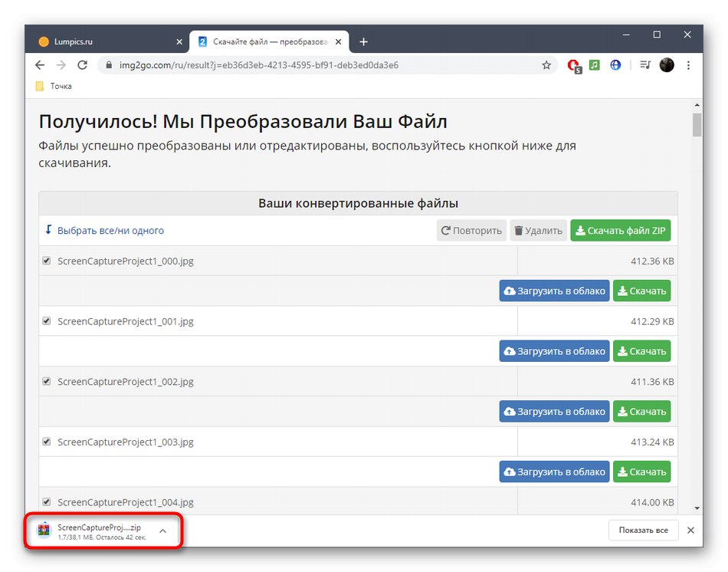The height and width of the screenshot is (572, 728).
Task: Click the 411.36 KB size value
Action: point(652,382)
